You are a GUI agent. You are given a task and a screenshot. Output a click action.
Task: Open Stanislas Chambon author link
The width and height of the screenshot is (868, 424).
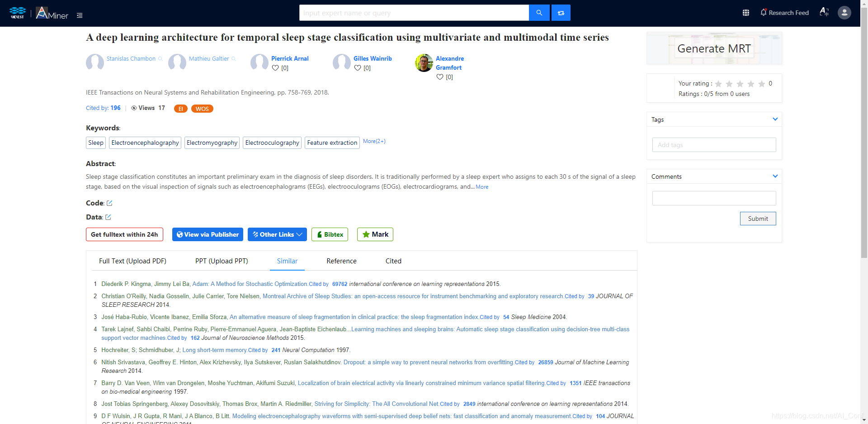[x=131, y=59]
